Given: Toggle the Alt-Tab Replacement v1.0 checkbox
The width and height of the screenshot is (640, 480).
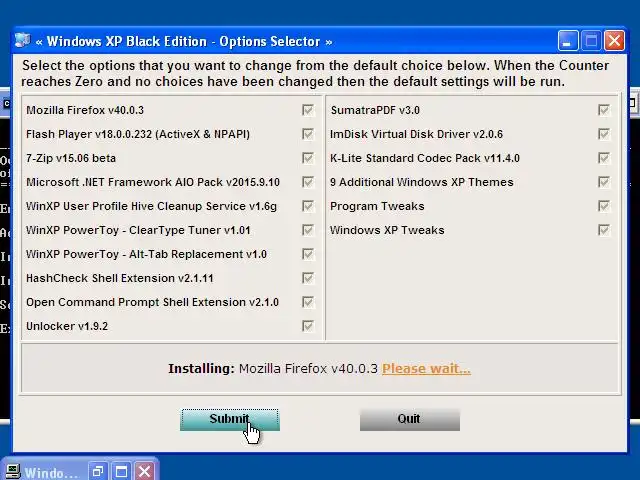Looking at the screenshot, I should [308, 254].
